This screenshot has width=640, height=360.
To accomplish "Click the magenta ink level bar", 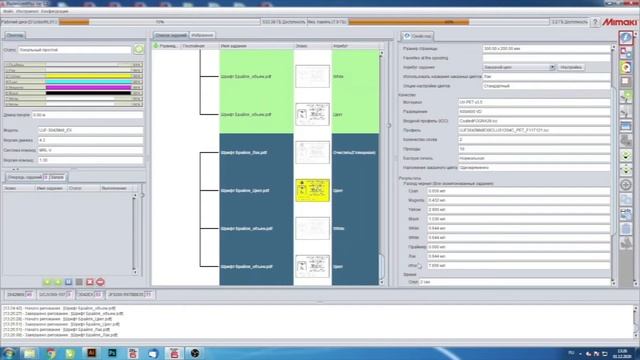I will tap(88, 87).
